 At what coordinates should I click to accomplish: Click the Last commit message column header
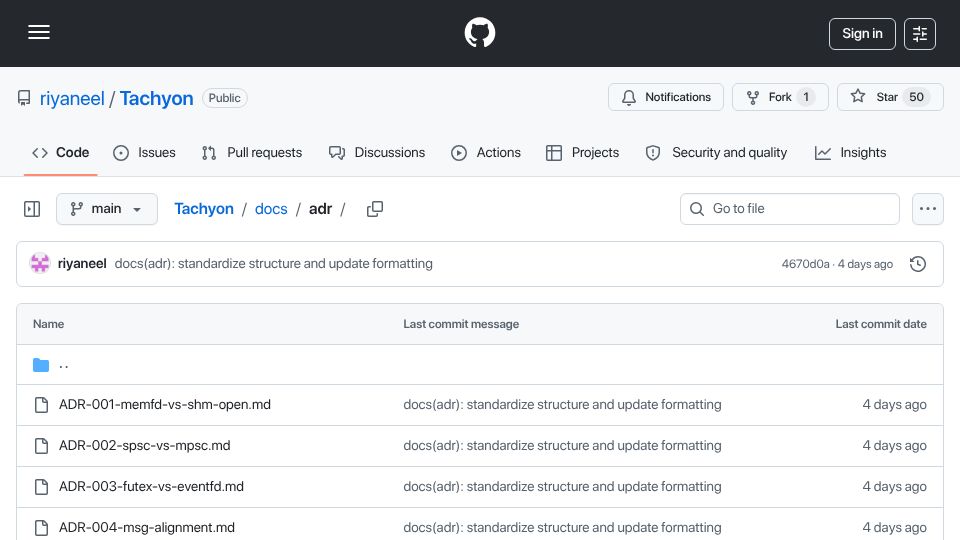[461, 324]
